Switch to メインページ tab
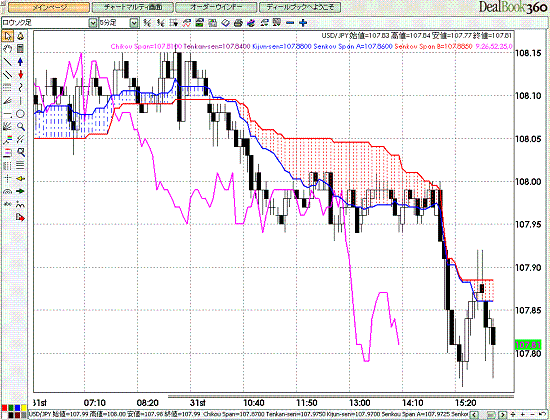The image size is (550, 420). 49,7
